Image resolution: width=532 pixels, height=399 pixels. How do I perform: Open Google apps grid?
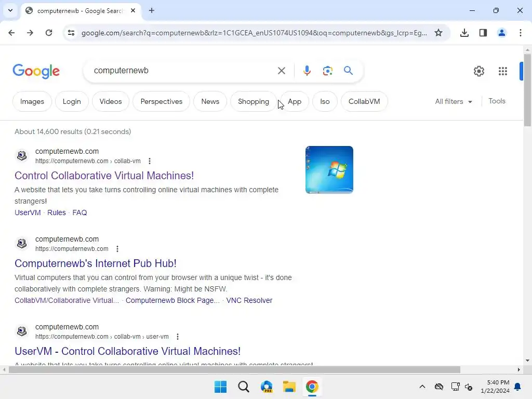point(502,71)
